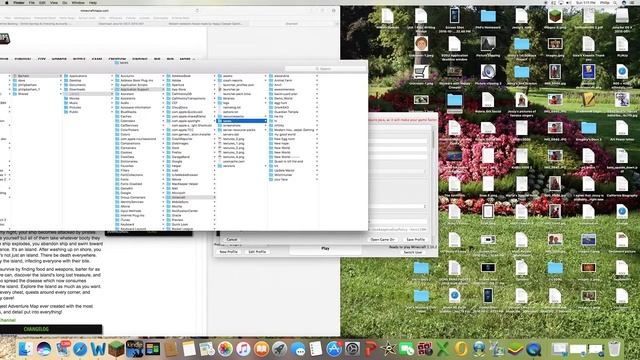Open Notes app in the Dock
The width and height of the screenshot is (640, 360).
click(189, 349)
